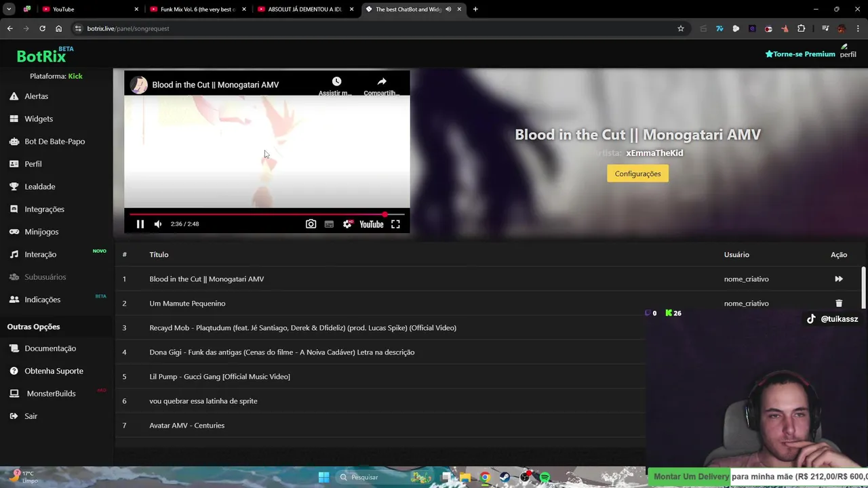The image size is (868, 488).
Task: Open the tab search dropdown
Action: [9, 9]
